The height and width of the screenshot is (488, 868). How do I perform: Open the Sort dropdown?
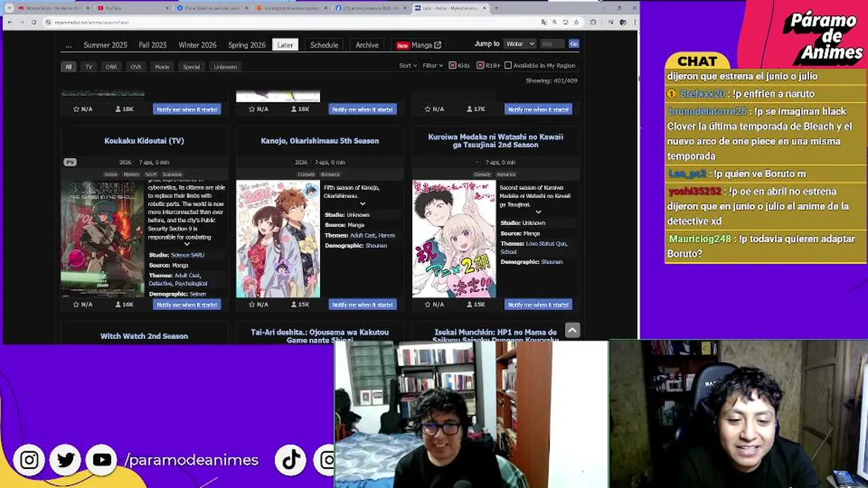pyautogui.click(x=408, y=66)
